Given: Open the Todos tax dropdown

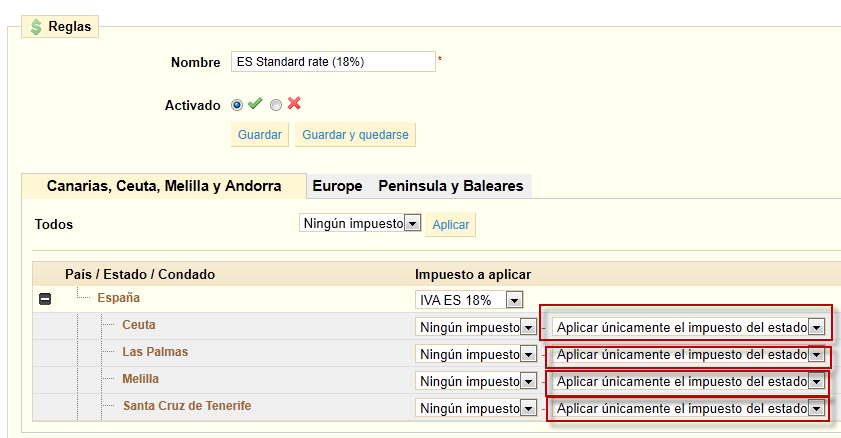Looking at the screenshot, I should tap(360, 223).
